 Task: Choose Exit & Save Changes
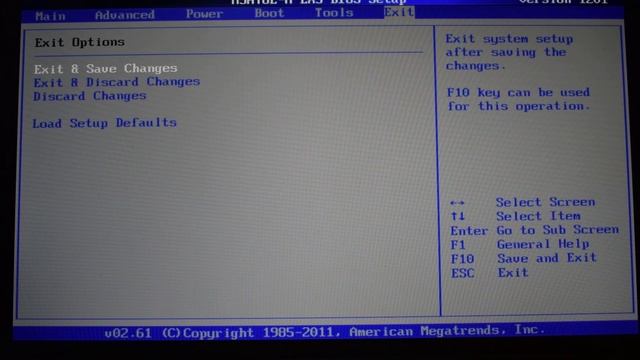tap(106, 69)
